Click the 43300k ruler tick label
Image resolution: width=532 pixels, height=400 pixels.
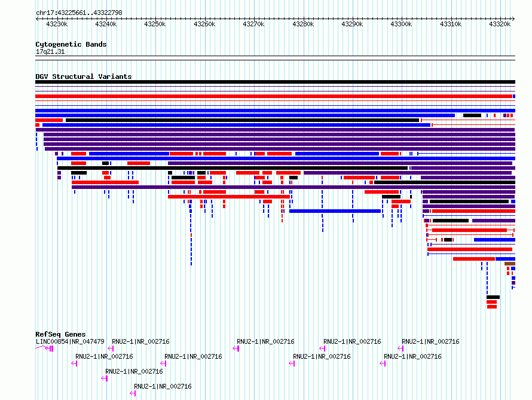point(401,24)
